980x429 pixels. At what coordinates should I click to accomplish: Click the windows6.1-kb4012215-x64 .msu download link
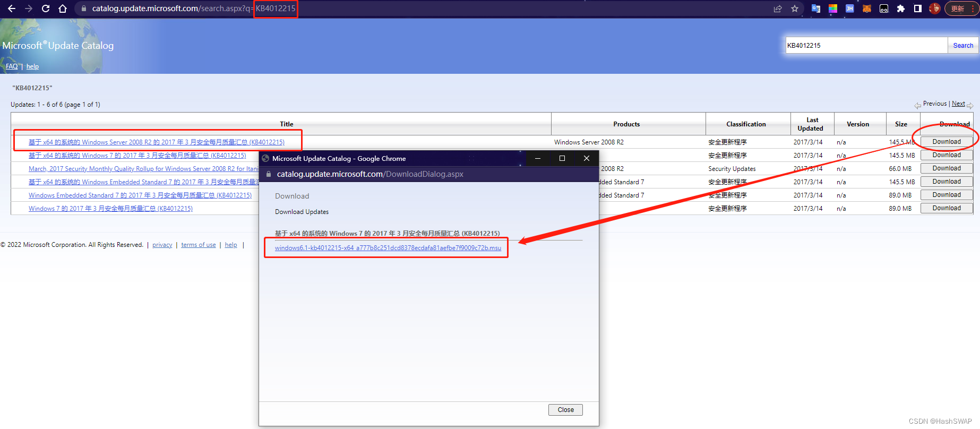pyautogui.click(x=388, y=248)
